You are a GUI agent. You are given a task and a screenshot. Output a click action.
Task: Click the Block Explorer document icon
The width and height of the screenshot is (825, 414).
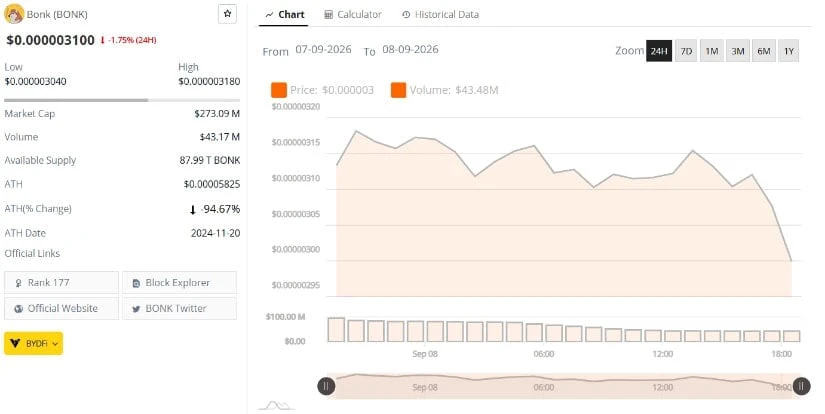(136, 283)
